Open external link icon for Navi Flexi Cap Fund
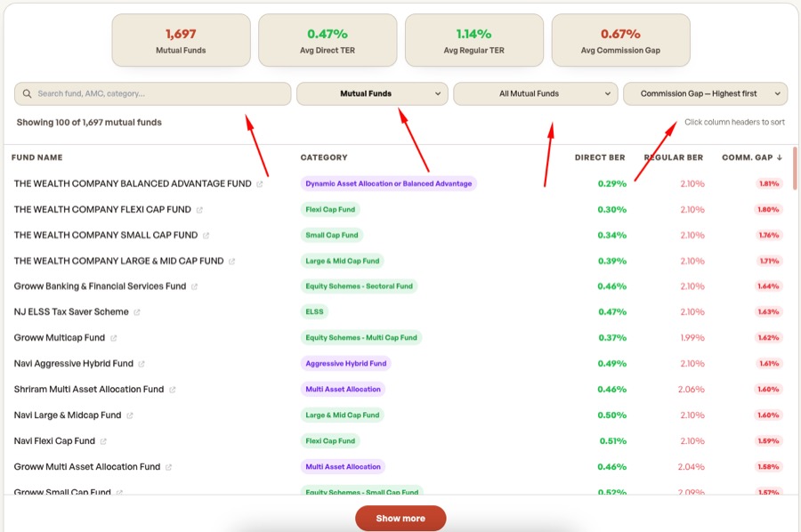The image size is (801, 532). 103,441
